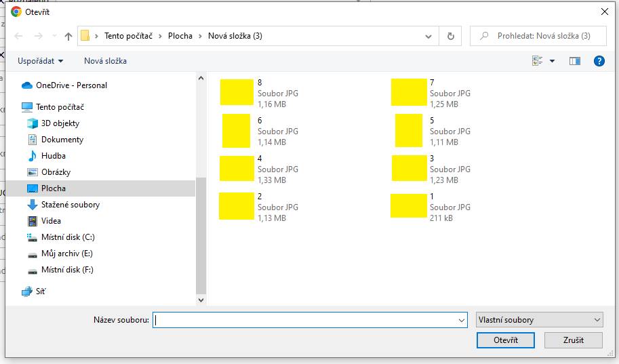Image resolution: width=619 pixels, height=364 pixels.
Task: Select OneDrive - Personal in the sidebar
Action: [64, 85]
